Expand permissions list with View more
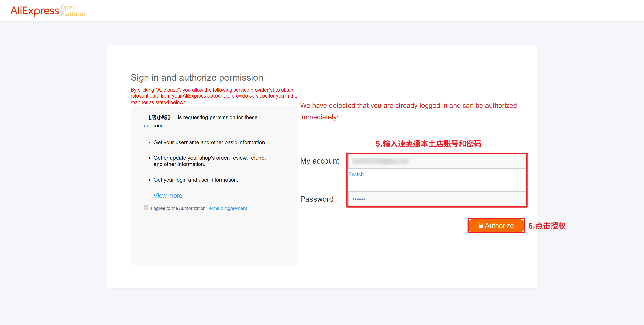 168,196
